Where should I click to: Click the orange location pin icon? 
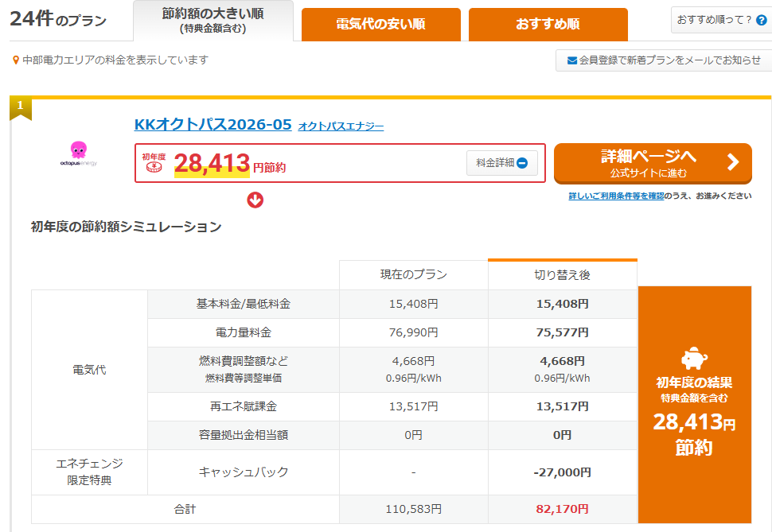16,60
